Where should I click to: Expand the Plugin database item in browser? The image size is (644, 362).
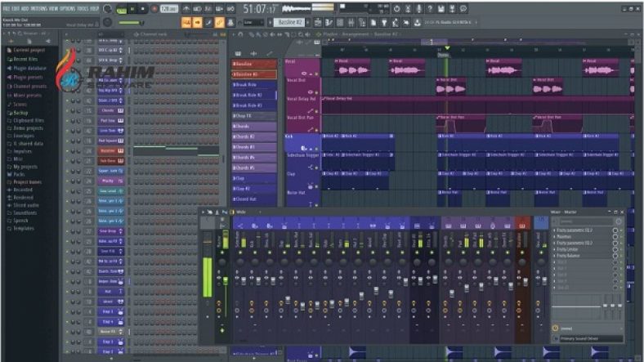[29, 68]
